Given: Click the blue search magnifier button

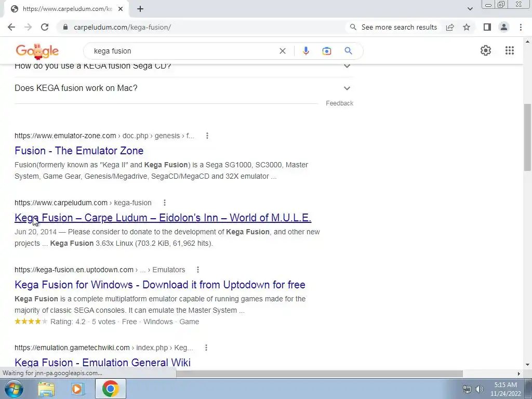Looking at the screenshot, I should coord(348,51).
